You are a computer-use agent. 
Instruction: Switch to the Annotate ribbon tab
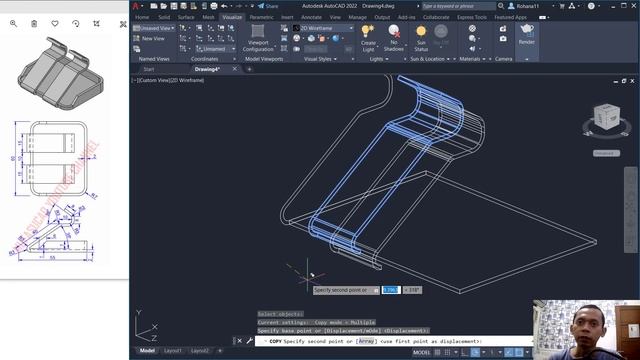click(x=311, y=17)
